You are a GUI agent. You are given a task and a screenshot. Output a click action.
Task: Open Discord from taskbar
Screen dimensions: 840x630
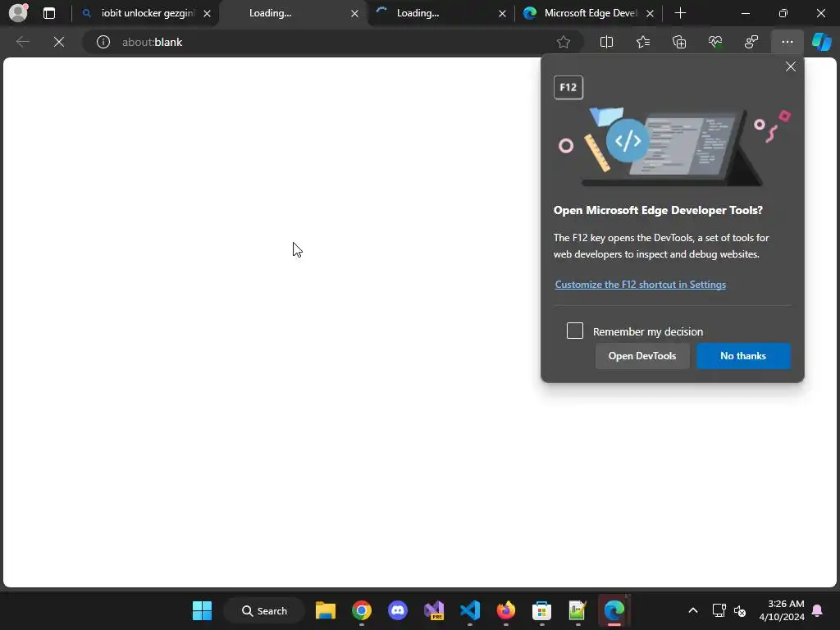point(398,610)
